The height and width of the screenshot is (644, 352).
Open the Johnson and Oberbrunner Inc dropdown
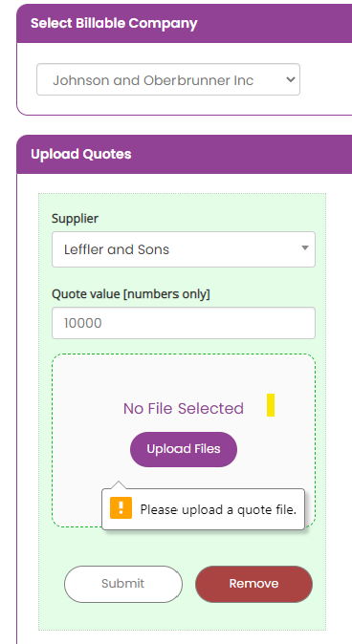pyautogui.click(x=168, y=79)
